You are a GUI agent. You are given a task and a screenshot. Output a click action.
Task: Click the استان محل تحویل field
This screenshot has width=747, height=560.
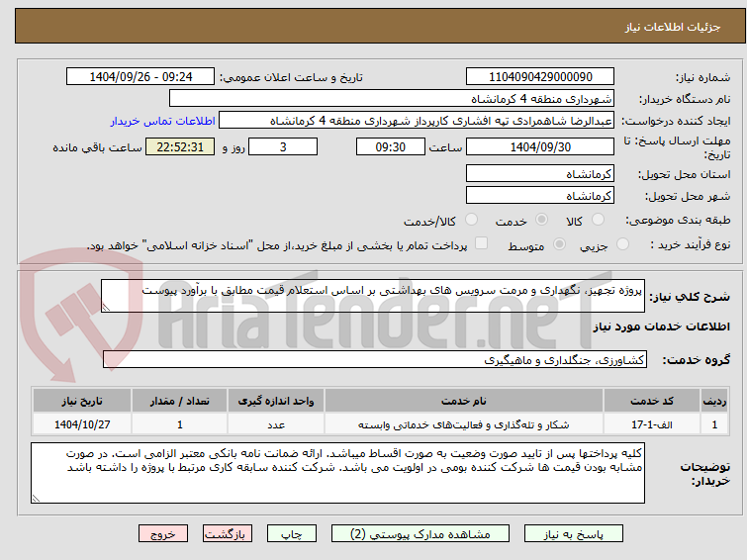[540, 174]
